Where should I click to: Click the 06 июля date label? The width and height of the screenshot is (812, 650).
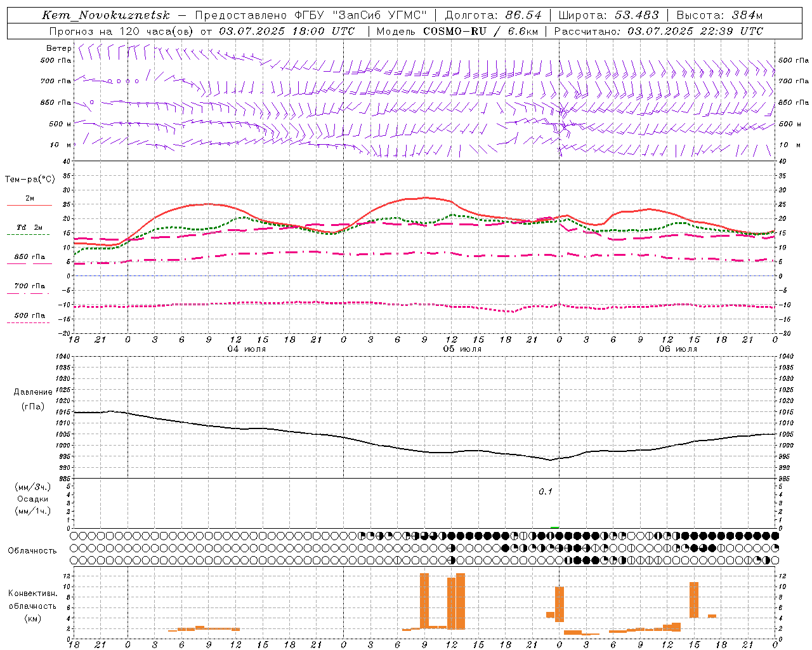(x=678, y=349)
